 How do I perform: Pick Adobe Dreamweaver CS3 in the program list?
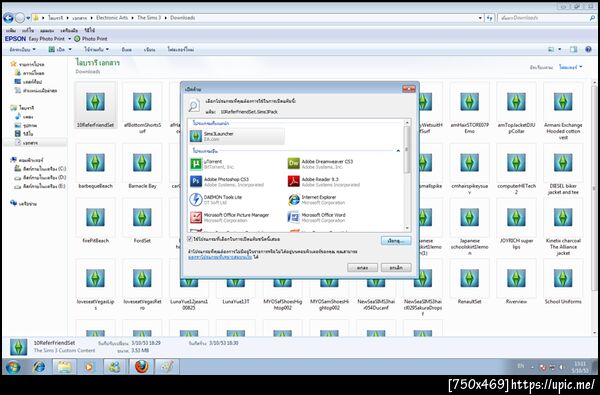point(320,164)
